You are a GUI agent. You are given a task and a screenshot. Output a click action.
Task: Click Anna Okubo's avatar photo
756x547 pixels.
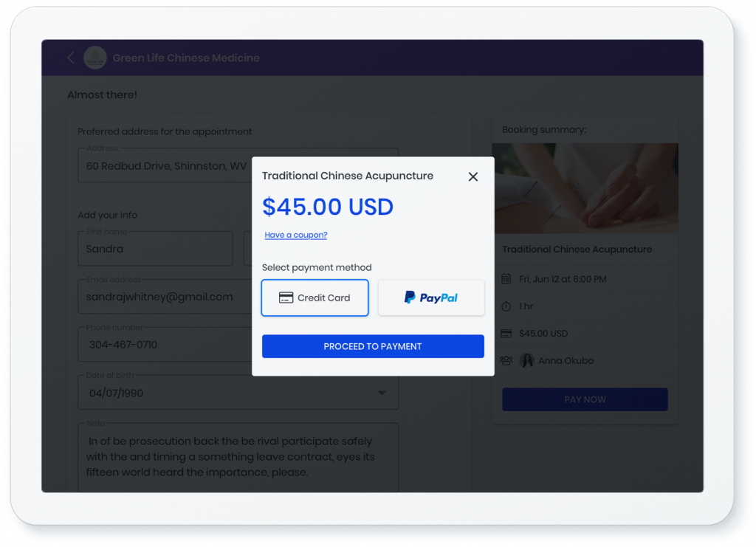527,360
